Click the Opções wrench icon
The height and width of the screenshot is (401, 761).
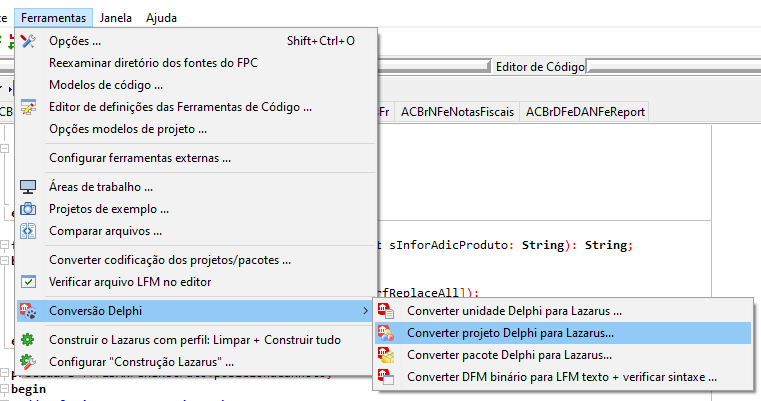28,41
